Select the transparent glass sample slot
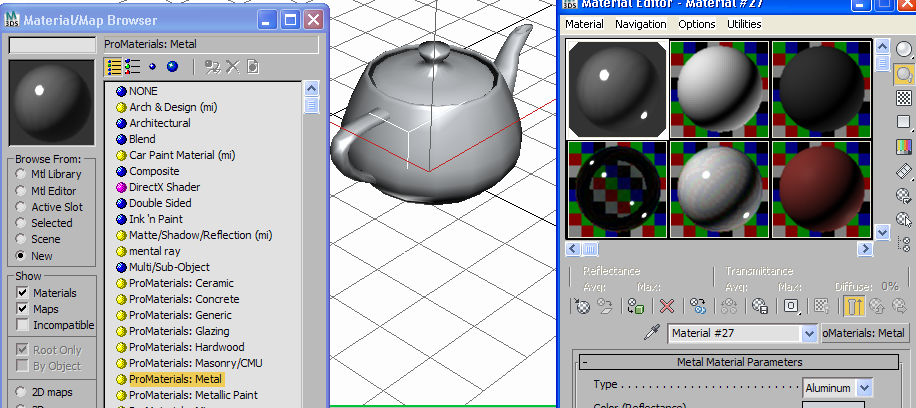Viewport: 916px width, 408px height. click(x=617, y=189)
